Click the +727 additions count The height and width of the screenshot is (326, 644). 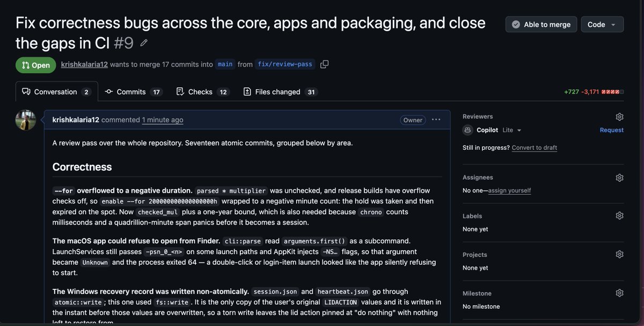pyautogui.click(x=572, y=92)
